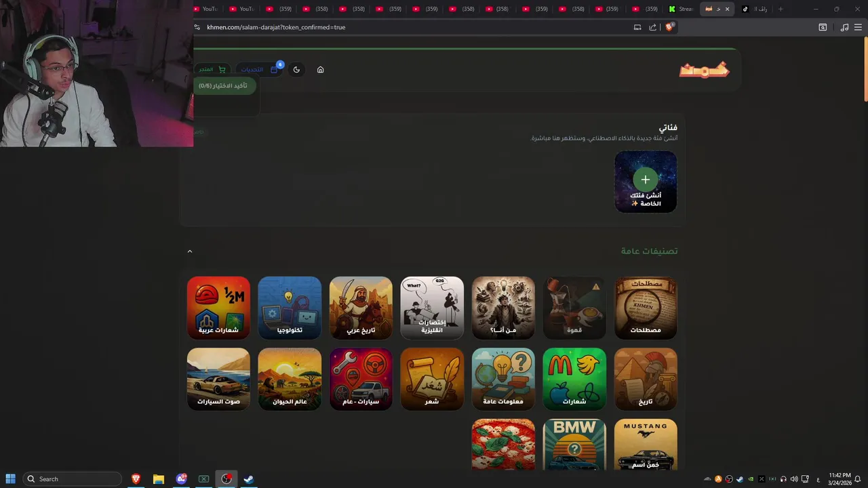The width and height of the screenshot is (868, 488).
Task: Open the purple chat app taskbar icon
Action: click(x=181, y=479)
